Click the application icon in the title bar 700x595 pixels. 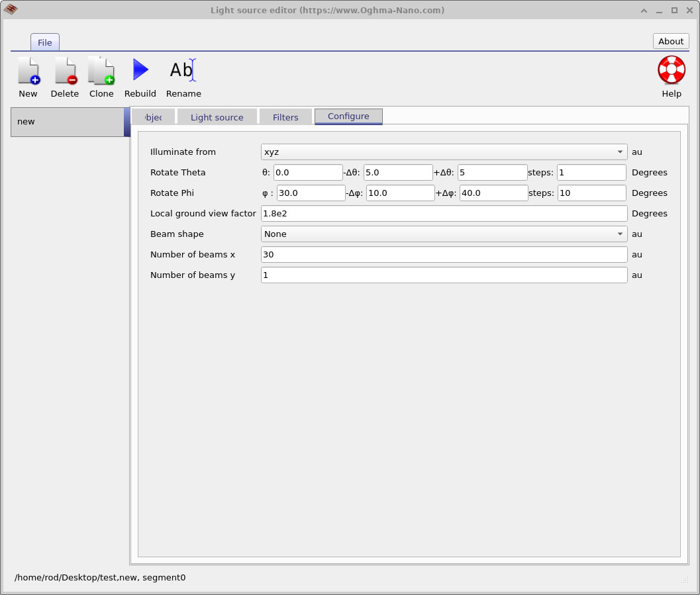(11, 10)
